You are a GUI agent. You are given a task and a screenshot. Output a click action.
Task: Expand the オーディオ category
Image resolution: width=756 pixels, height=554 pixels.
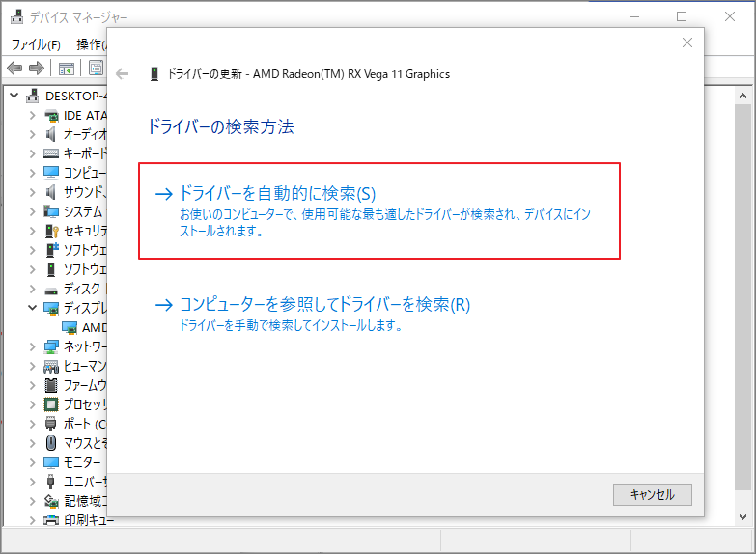pyautogui.click(x=32, y=134)
